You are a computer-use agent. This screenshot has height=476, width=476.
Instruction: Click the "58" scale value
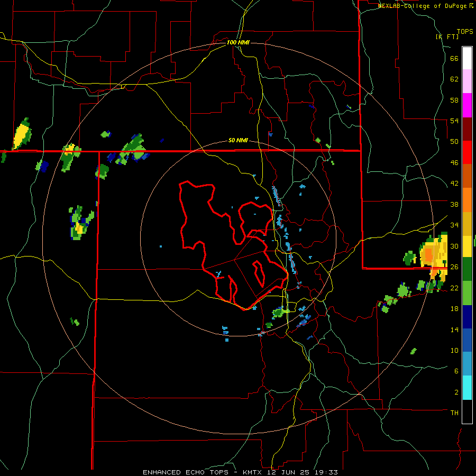tap(454, 100)
